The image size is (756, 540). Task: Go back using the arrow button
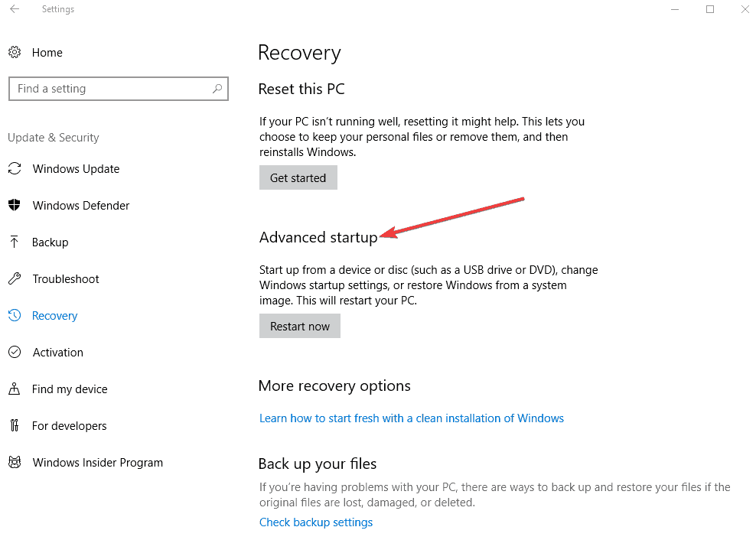pyautogui.click(x=15, y=9)
